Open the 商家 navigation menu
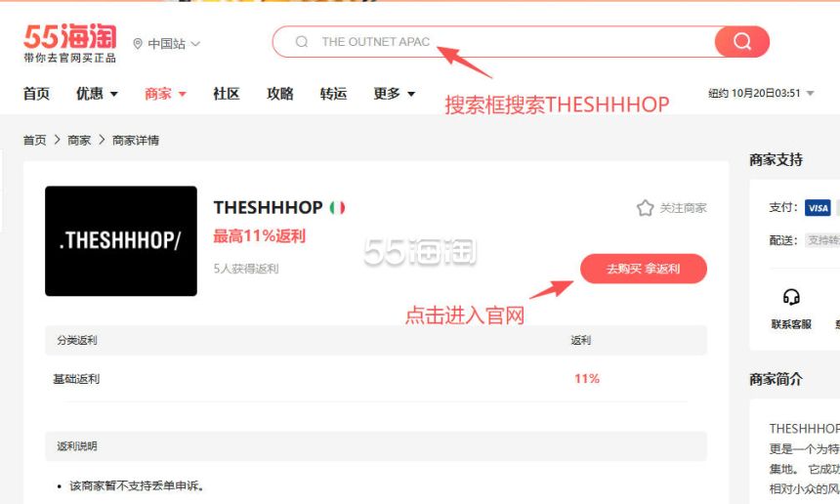Image resolution: width=840 pixels, height=504 pixels. [165, 94]
